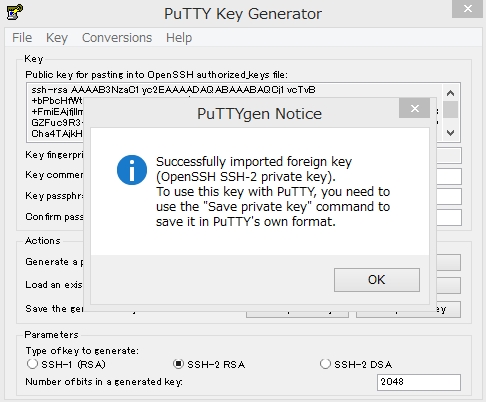Click the Key passphrase field edge
The image size is (486, 402).
(449, 197)
